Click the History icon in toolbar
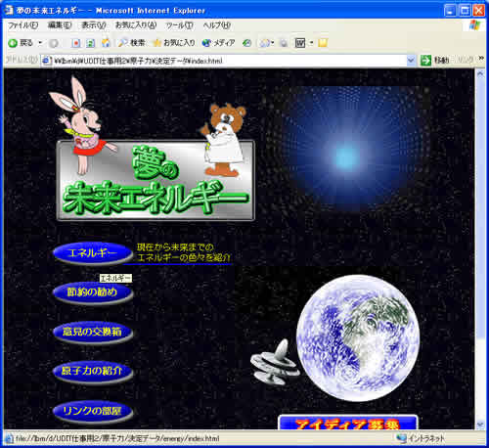The height and width of the screenshot is (448, 489). point(246,43)
